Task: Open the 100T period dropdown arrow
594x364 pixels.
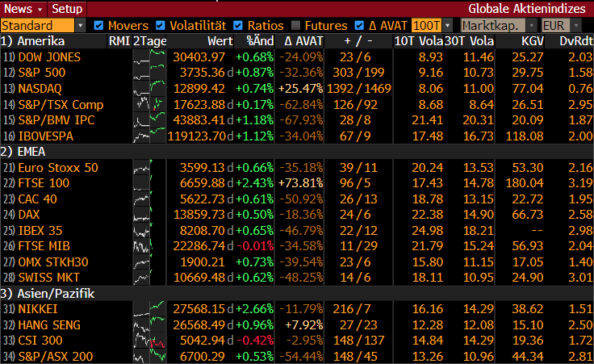Action: [x=448, y=26]
